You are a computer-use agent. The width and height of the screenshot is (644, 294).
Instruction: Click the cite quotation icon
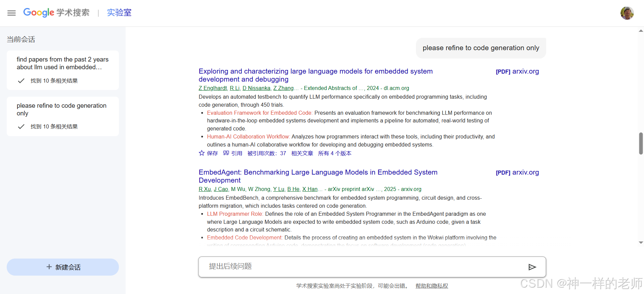tap(226, 153)
